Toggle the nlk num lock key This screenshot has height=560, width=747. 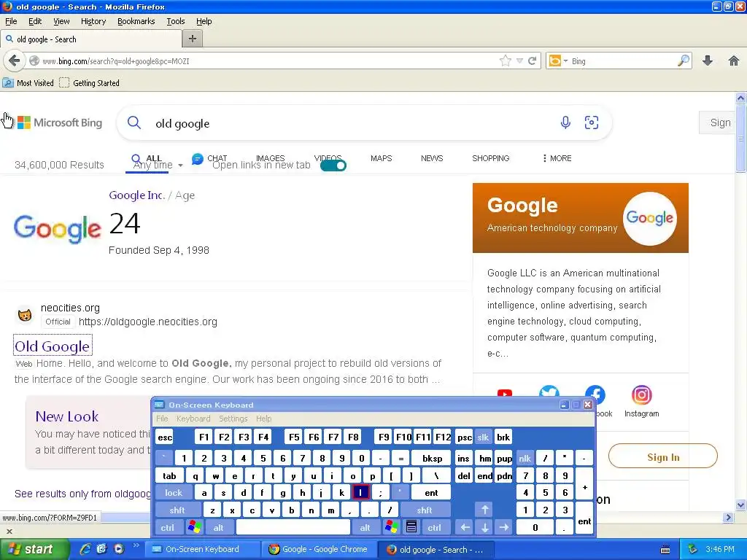click(525, 458)
